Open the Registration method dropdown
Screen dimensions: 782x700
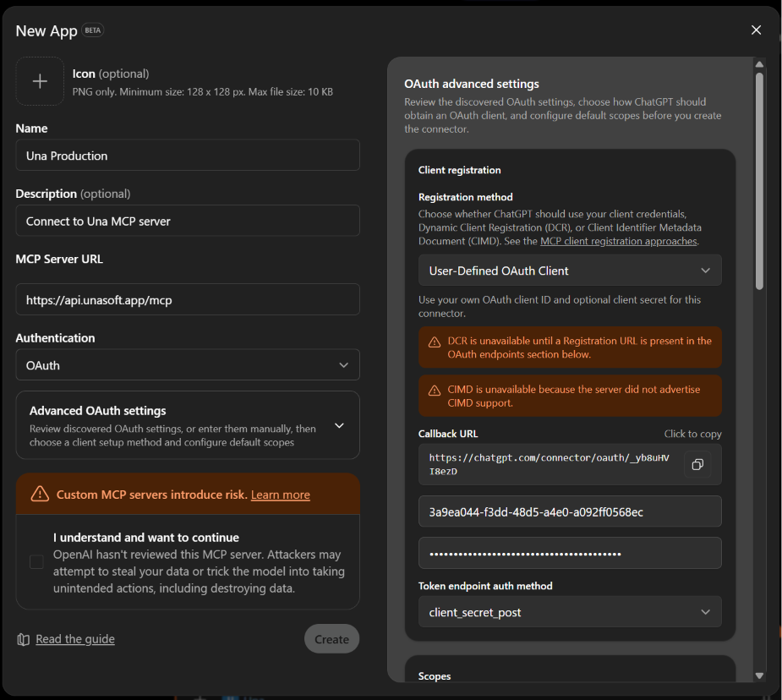click(570, 271)
